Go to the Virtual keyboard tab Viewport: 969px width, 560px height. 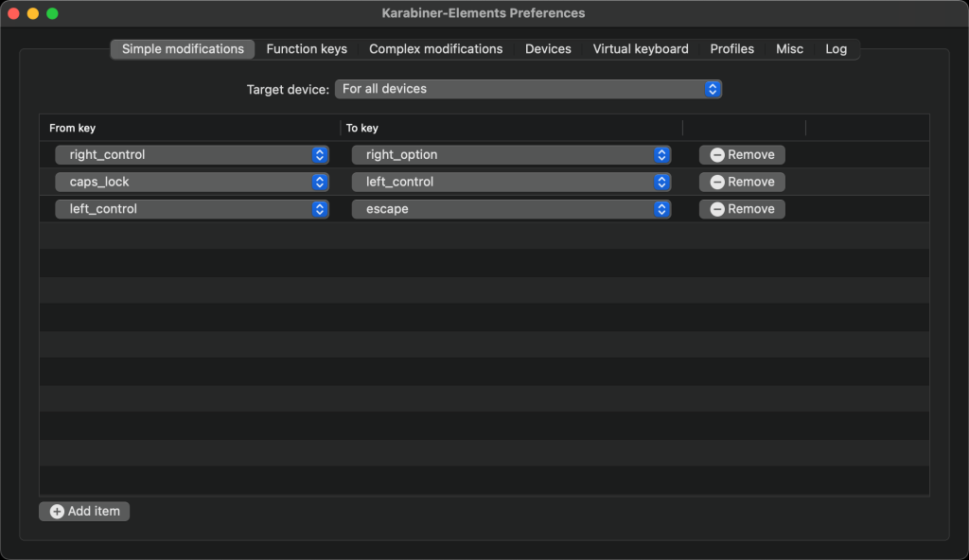point(641,49)
